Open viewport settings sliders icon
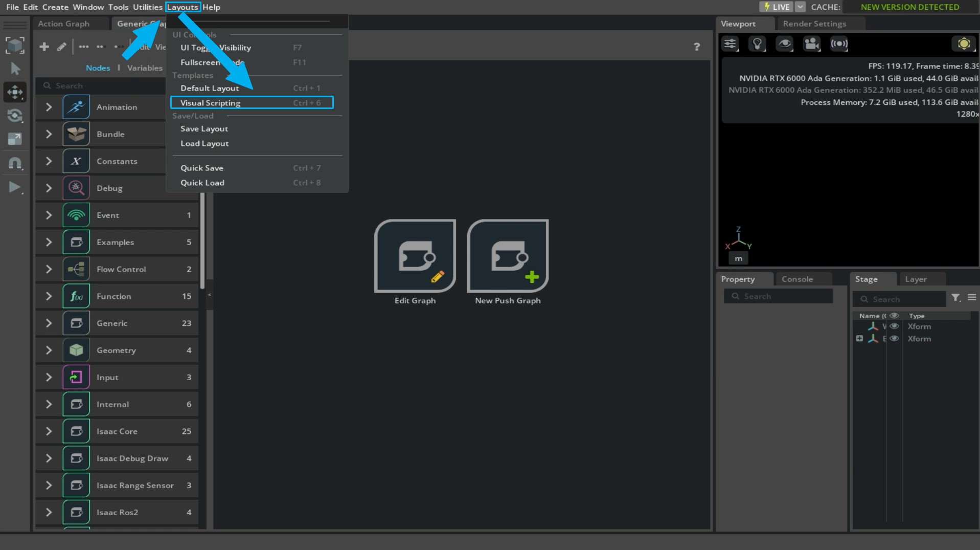Screen dimensions: 980x550 [x=730, y=44]
